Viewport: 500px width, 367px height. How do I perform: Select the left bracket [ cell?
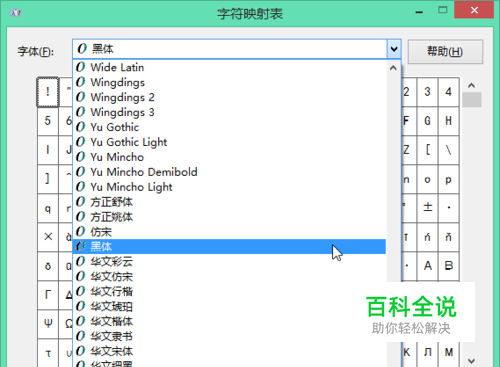[x=428, y=150]
